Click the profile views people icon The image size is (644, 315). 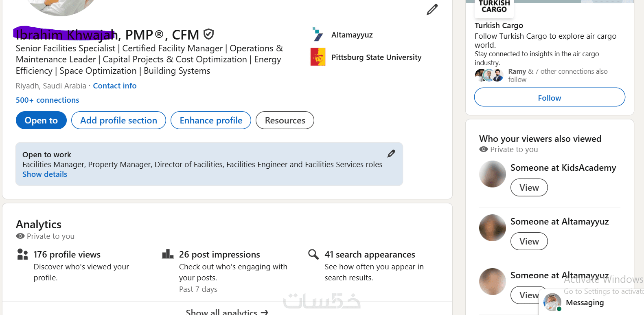point(23,255)
